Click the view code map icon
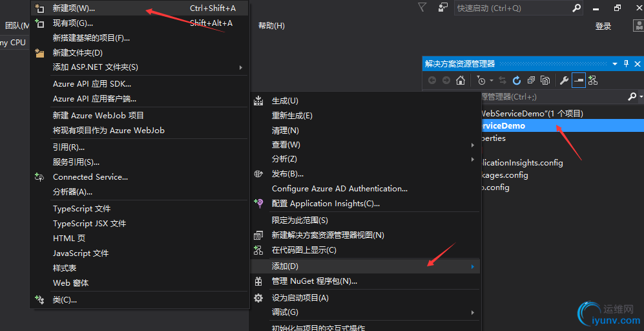 tap(593, 80)
